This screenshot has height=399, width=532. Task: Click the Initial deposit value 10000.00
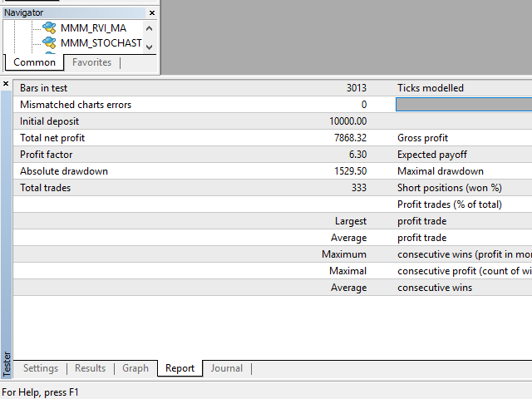[347, 121]
